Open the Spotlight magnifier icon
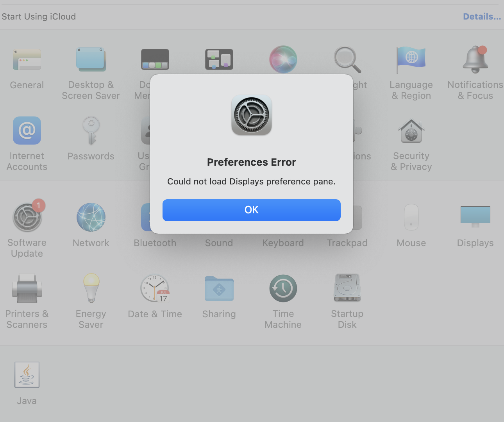The image size is (504, 422). (x=347, y=59)
